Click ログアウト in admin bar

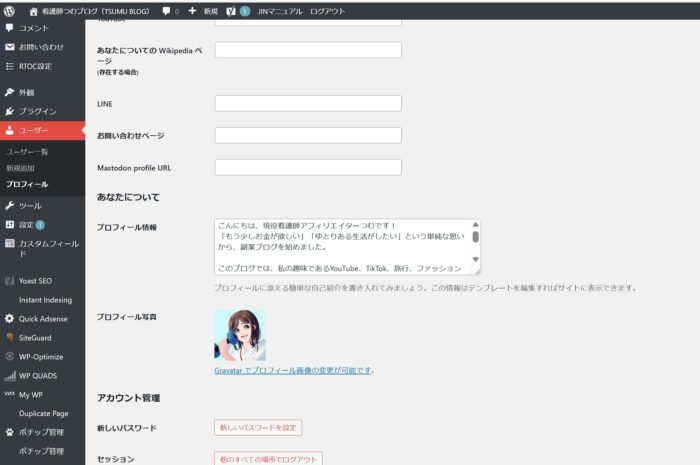point(327,12)
